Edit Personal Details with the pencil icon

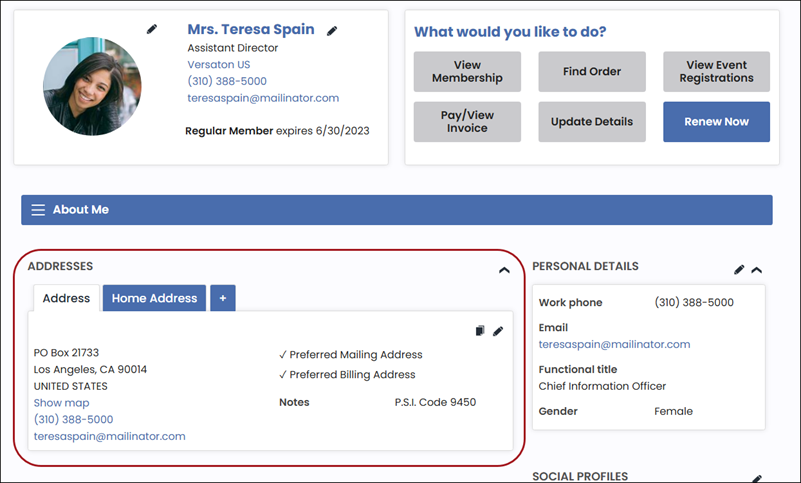739,269
